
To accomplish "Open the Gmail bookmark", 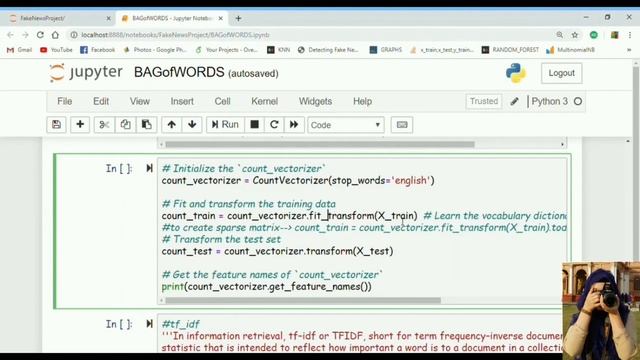I will pos(19,50).
